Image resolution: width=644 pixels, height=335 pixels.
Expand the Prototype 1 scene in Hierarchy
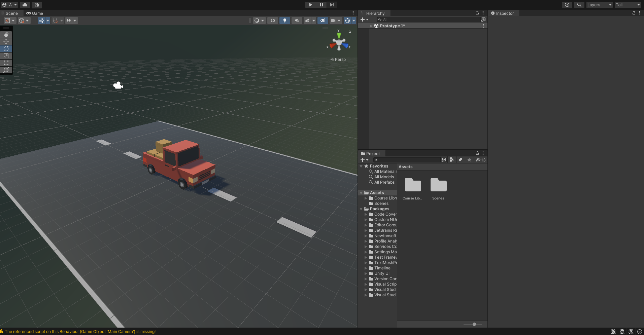(x=371, y=26)
